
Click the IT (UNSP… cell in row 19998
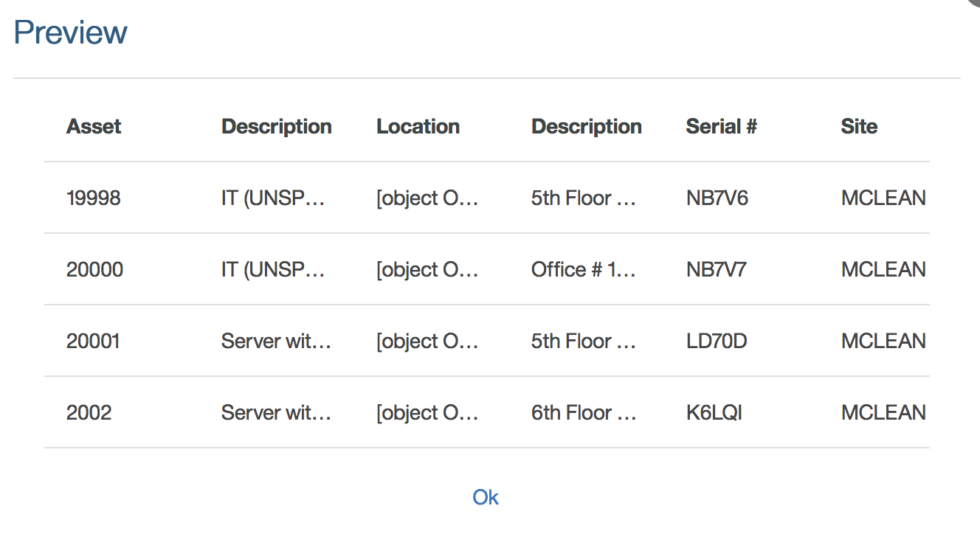pyautogui.click(x=273, y=198)
